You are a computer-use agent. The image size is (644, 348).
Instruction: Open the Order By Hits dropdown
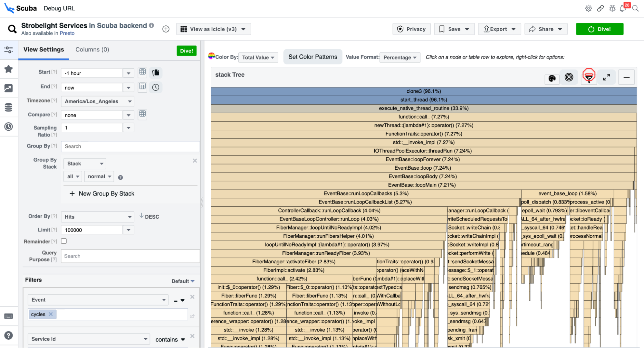coord(97,217)
